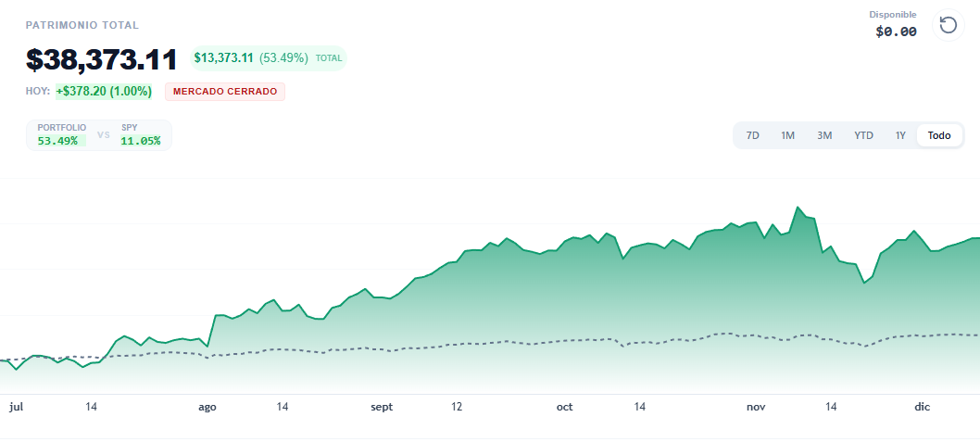Screen dimensions: 980x442
Task: Select the 3M time range
Action: tap(824, 135)
